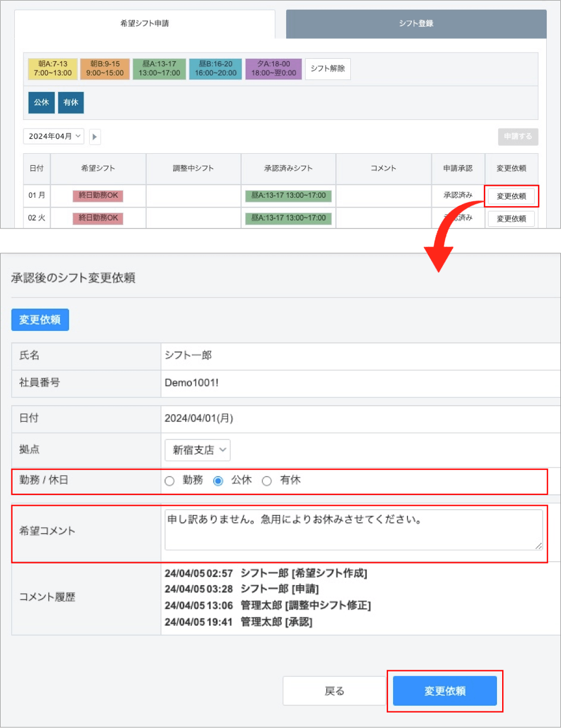Image resolution: width=561 pixels, height=728 pixels.
Task: Select the 朝B:9-15 orange shift swatch
Action: pyautogui.click(x=105, y=69)
